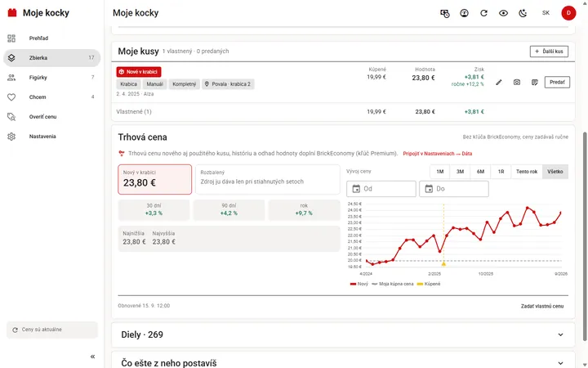The image size is (588, 368).
Task: Click the Ďalší kus button
Action: pyautogui.click(x=549, y=52)
